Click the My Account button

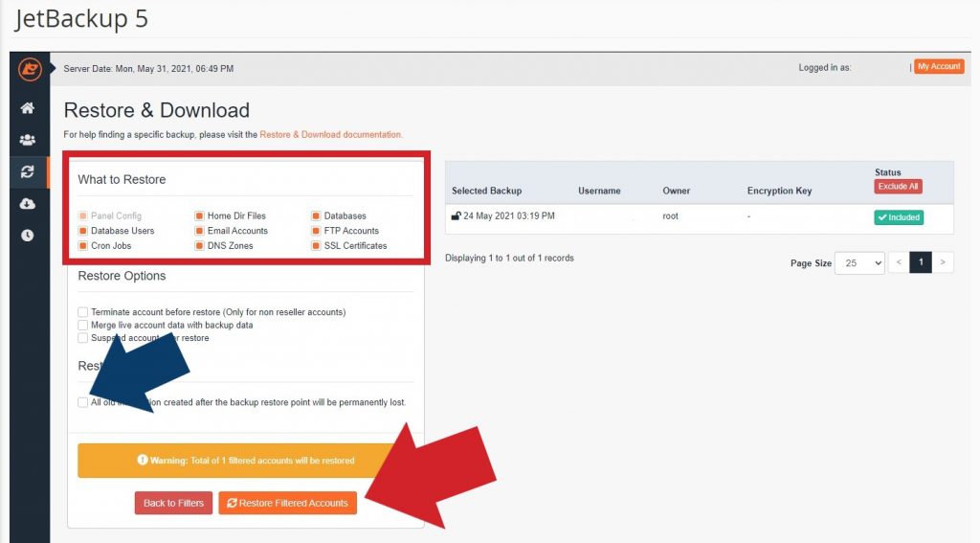[x=939, y=66]
